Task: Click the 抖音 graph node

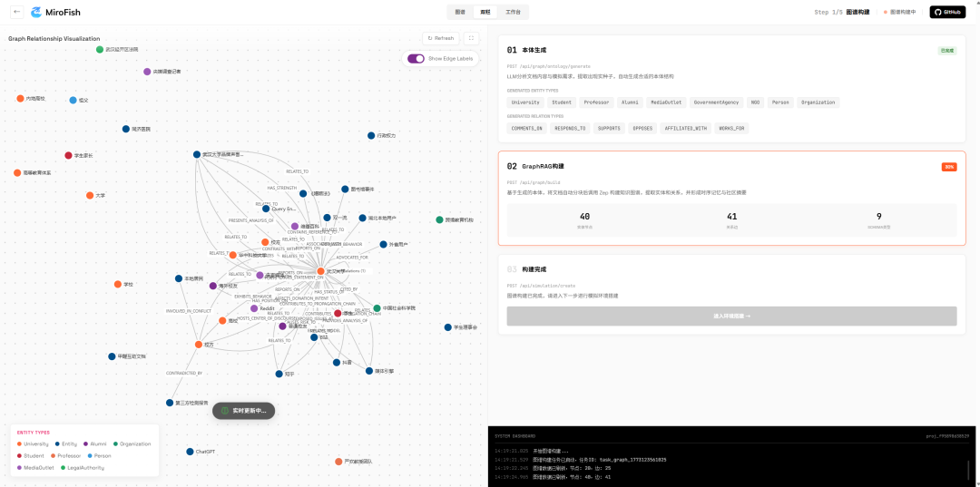Action: (336, 363)
